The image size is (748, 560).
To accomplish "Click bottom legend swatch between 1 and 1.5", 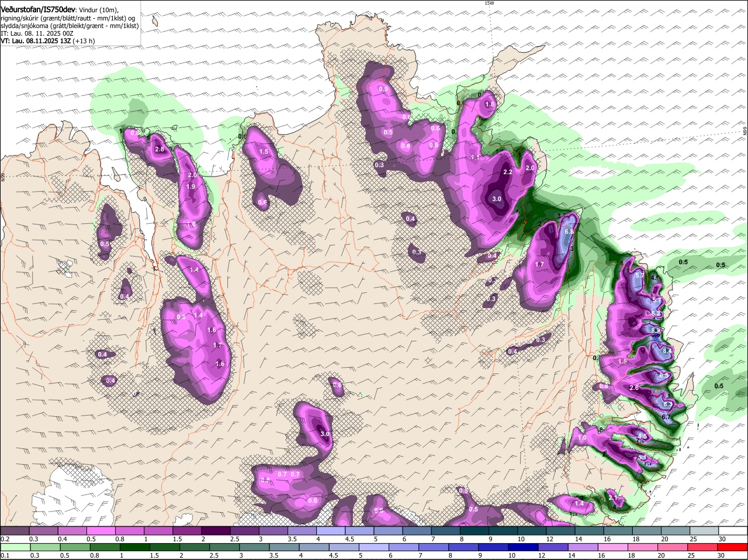I will coord(134,547).
